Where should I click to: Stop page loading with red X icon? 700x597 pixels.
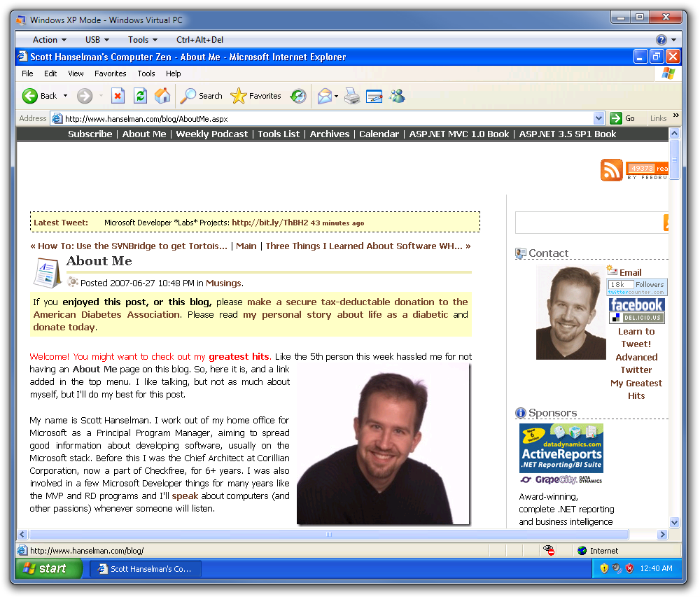[118, 95]
